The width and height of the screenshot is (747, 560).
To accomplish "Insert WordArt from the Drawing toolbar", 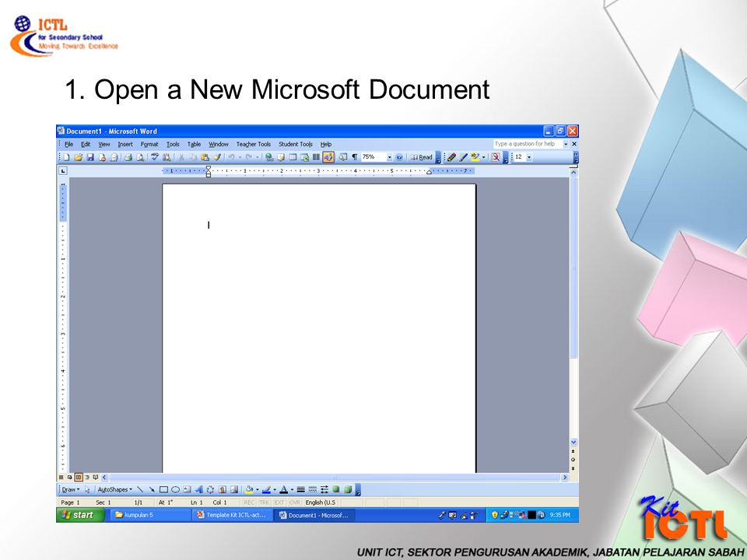I will [198, 489].
